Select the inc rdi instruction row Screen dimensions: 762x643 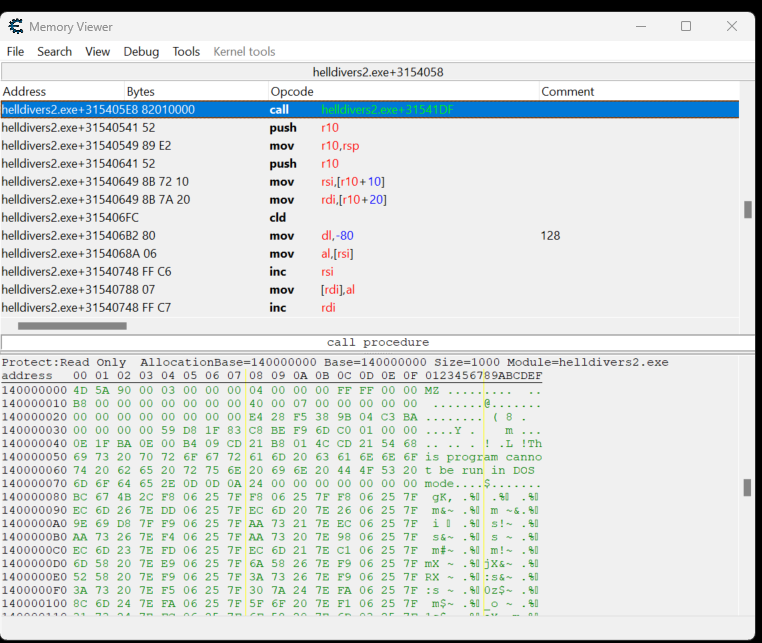tap(370, 308)
